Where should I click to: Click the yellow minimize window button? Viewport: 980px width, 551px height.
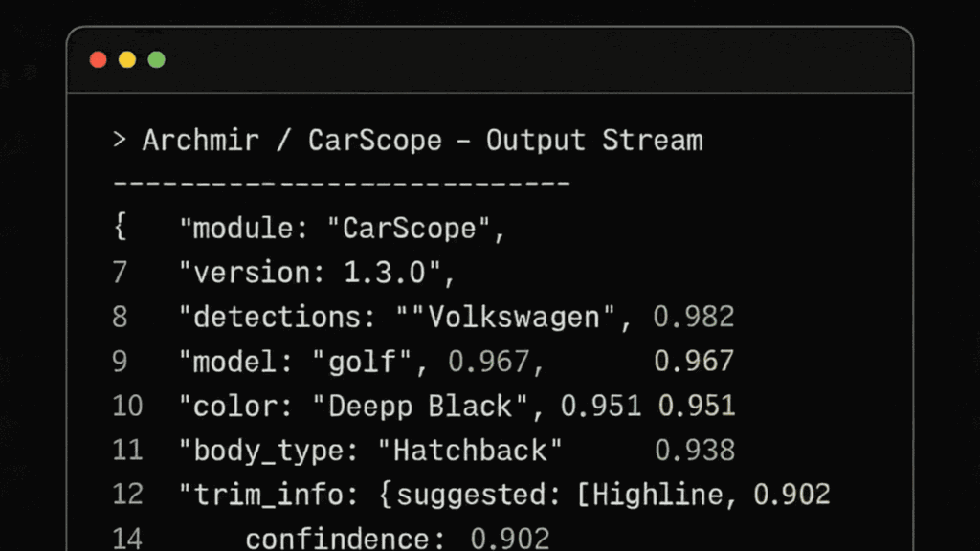click(127, 60)
